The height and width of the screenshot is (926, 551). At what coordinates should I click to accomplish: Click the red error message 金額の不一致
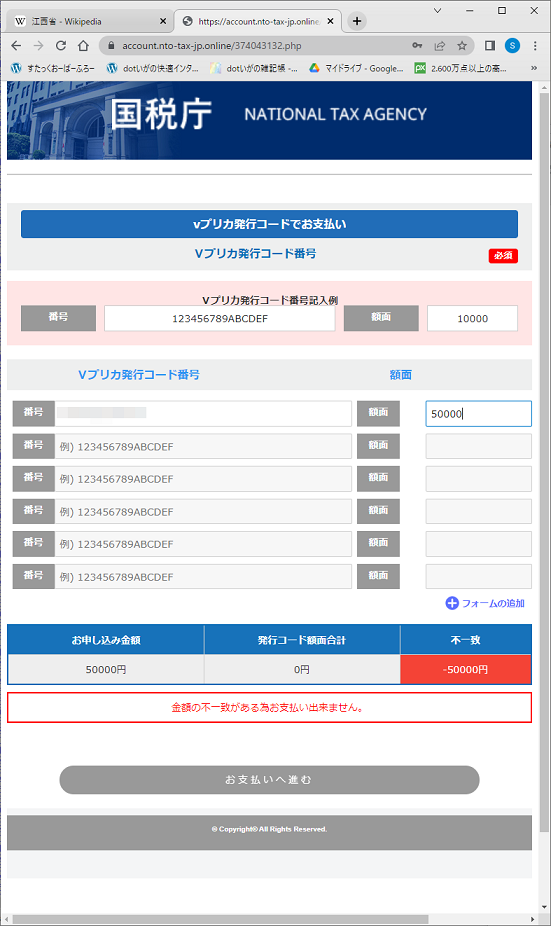click(x=269, y=707)
